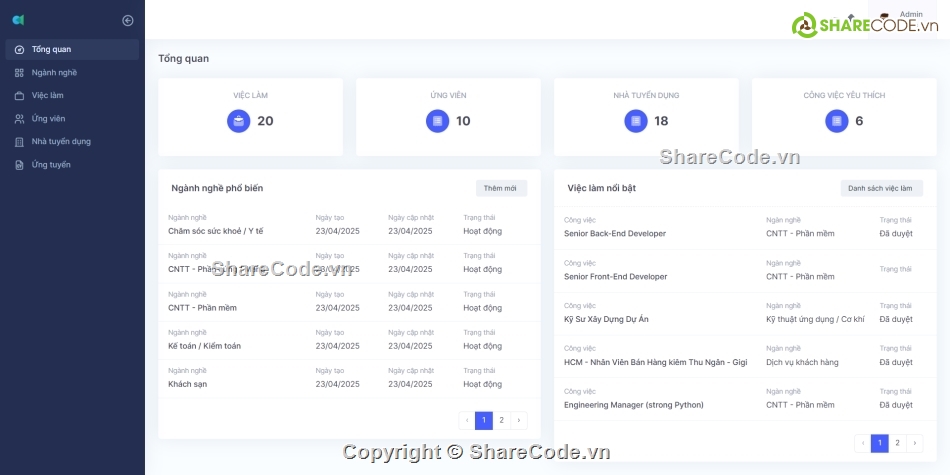Click the icon in Nhà tuyển dụng card
Viewport: 950px width, 475px height.
[636, 121]
